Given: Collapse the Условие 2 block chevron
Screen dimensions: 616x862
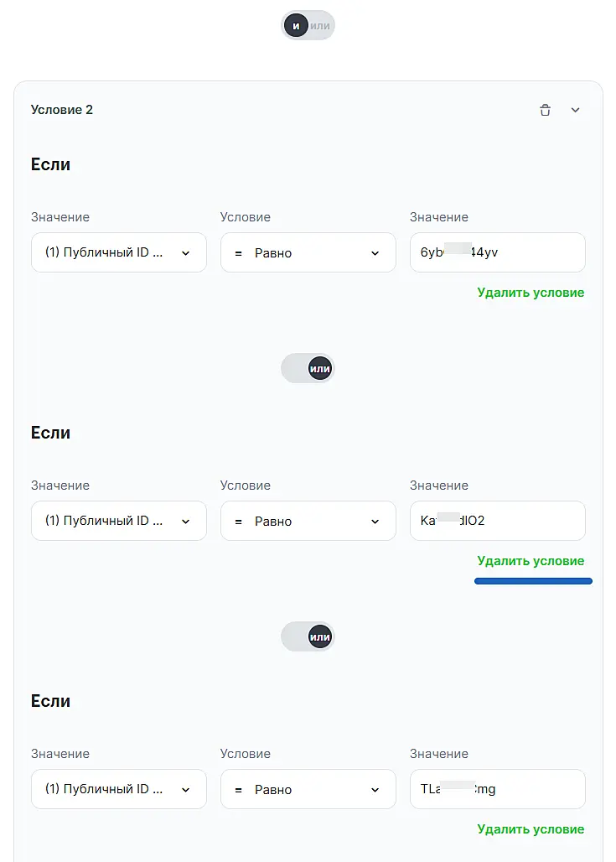Looking at the screenshot, I should coord(576,110).
